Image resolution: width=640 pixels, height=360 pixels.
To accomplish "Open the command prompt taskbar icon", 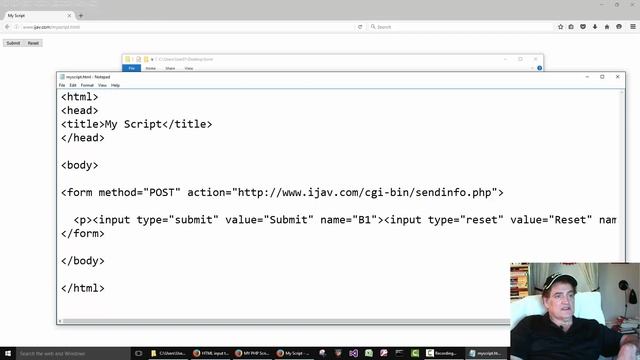I will (399, 353).
